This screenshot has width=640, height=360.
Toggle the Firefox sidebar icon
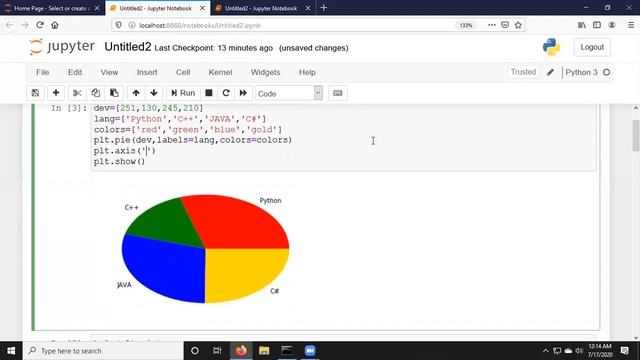(x=597, y=25)
